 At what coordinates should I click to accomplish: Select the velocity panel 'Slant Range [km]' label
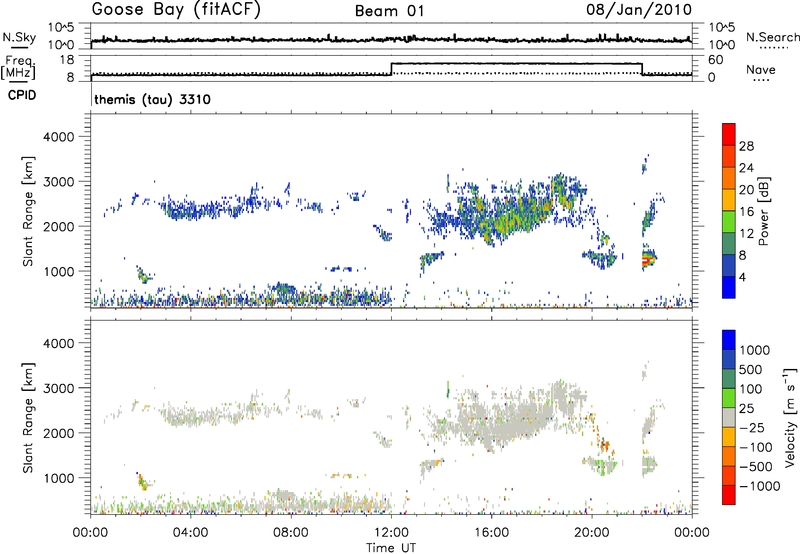(x=28, y=418)
